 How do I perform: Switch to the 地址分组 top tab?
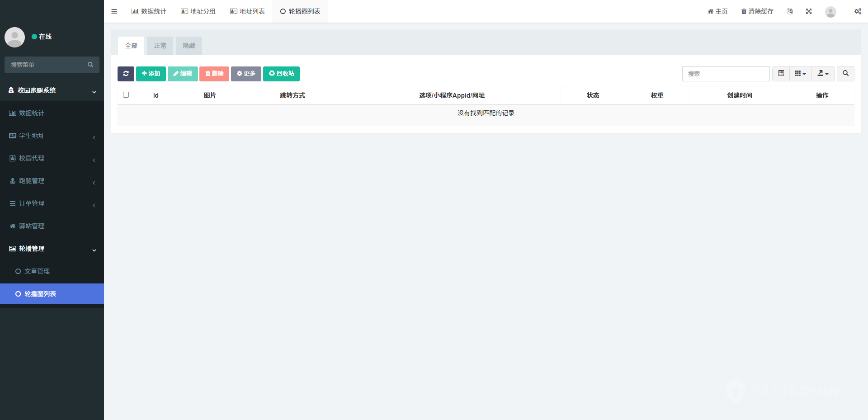point(198,11)
